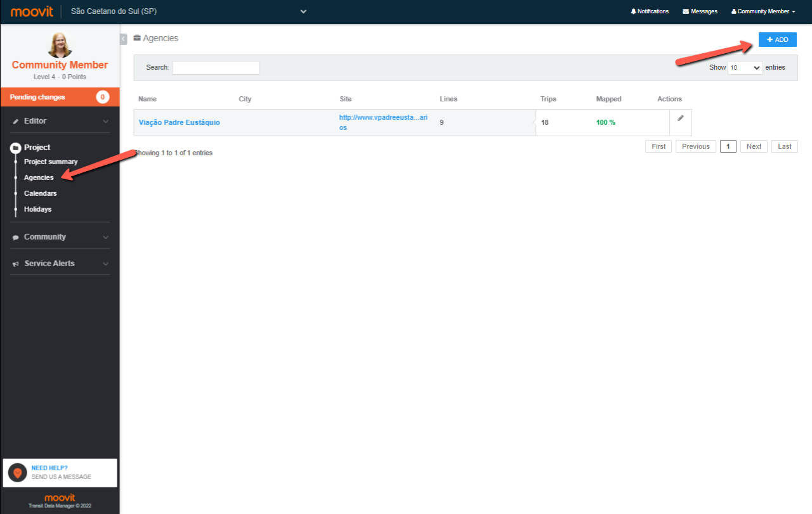Open the city selector dropdown chevron

coord(303,11)
